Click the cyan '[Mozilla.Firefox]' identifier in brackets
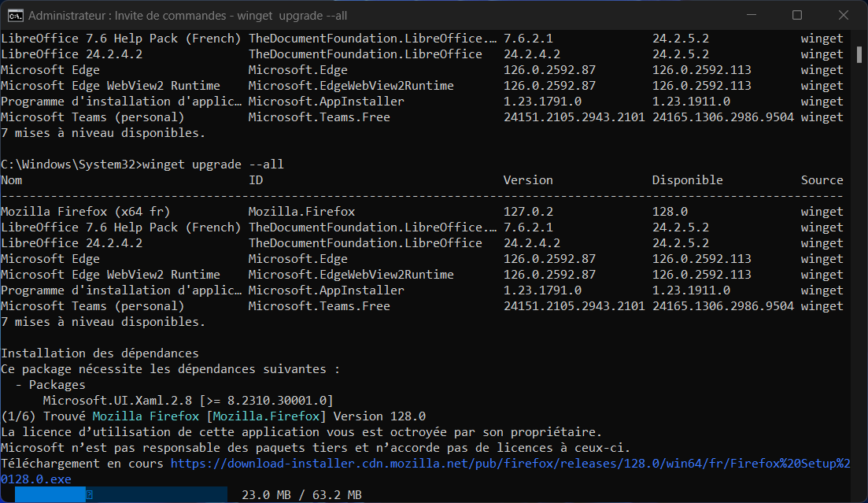This screenshot has width=868, height=503. pyautogui.click(x=266, y=416)
